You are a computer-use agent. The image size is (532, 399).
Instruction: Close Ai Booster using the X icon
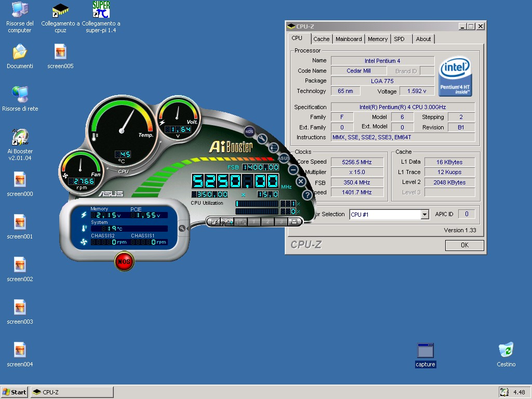coord(301,181)
